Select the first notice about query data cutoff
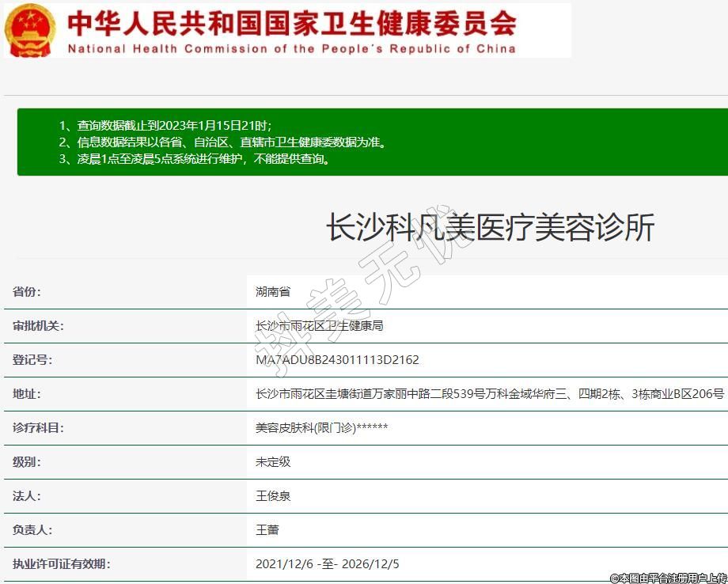This screenshot has width=728, height=584. [x=165, y=126]
